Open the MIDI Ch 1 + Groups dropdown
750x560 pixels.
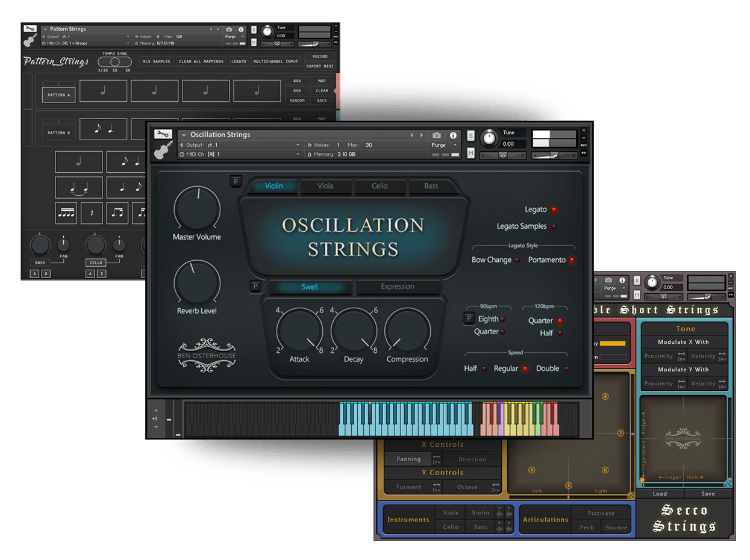[x=86, y=43]
